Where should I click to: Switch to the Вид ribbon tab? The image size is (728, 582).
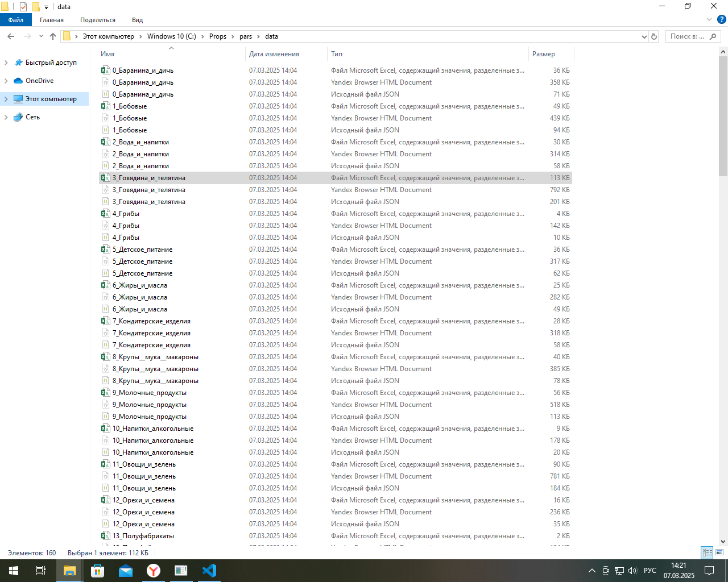[138, 20]
